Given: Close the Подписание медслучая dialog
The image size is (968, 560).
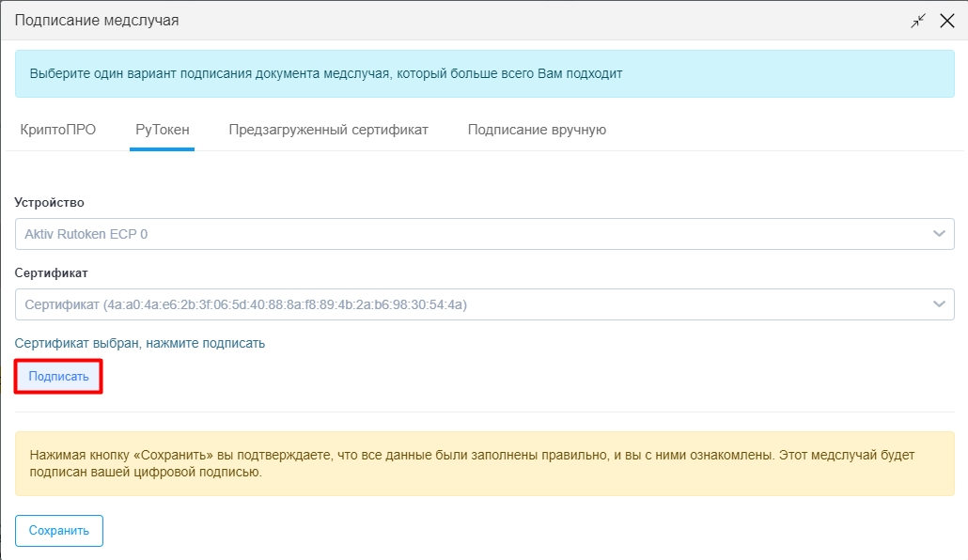Looking at the screenshot, I should click(x=947, y=21).
